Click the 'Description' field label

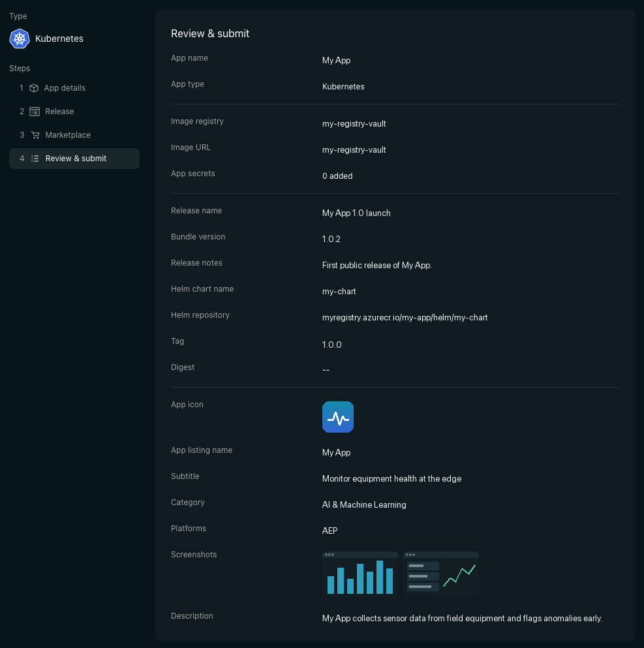coord(192,616)
